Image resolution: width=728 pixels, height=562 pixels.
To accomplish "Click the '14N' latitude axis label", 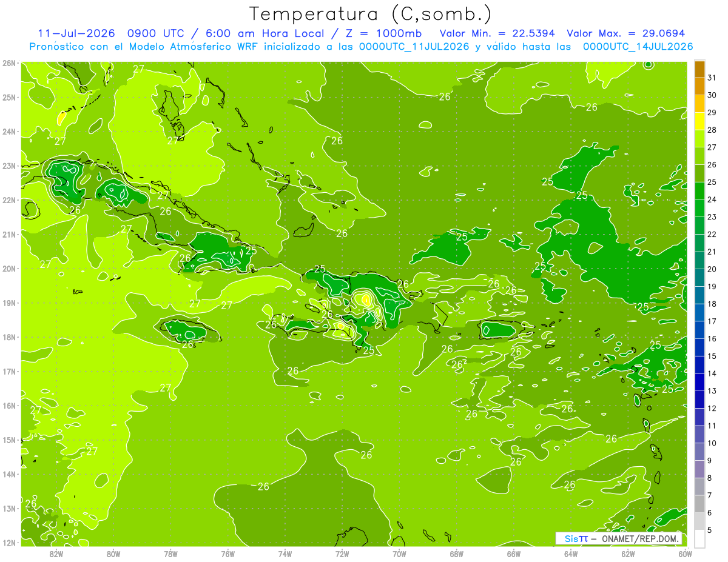I will (9, 474).
